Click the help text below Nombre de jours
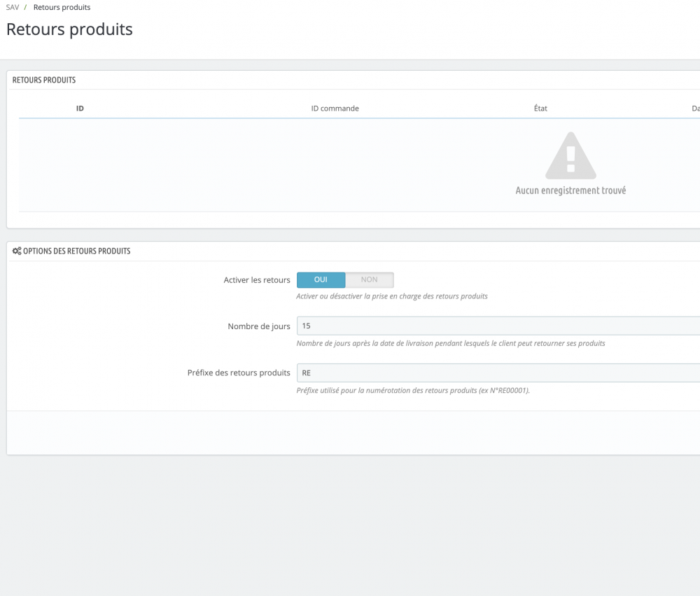 click(450, 343)
